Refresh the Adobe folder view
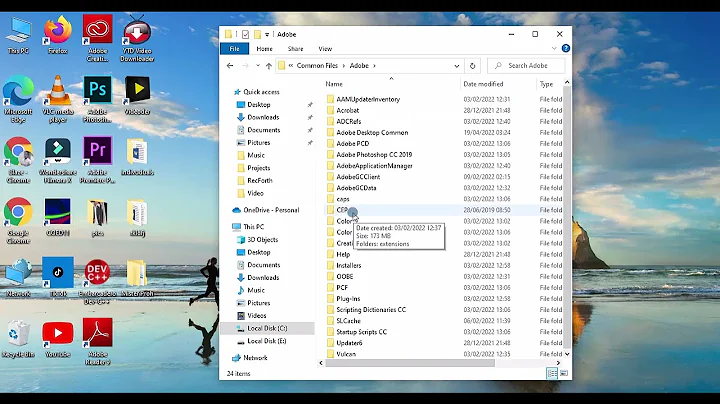720x404 pixels. pyautogui.click(x=472, y=66)
